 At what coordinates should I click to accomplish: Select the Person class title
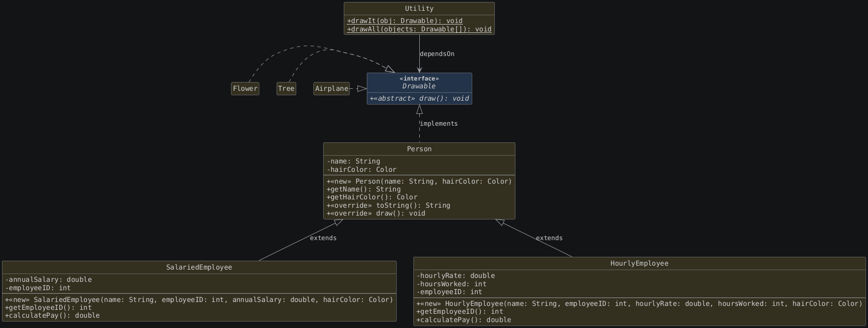[419, 149]
